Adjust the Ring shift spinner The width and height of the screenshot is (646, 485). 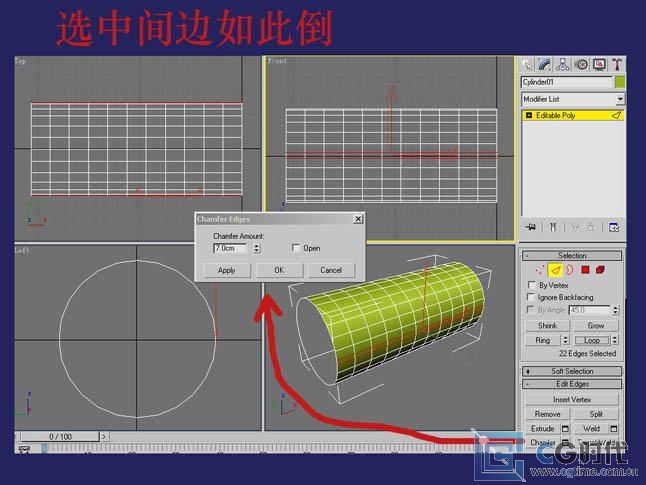coord(566,340)
